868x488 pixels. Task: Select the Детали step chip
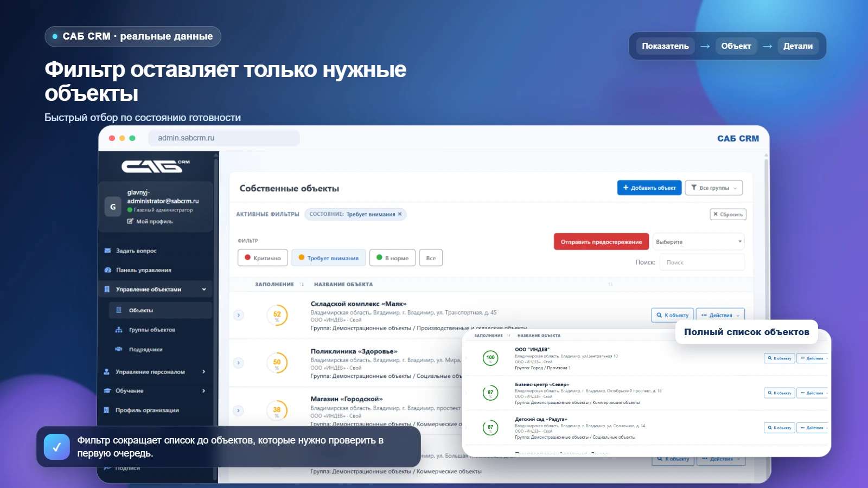[x=798, y=46]
